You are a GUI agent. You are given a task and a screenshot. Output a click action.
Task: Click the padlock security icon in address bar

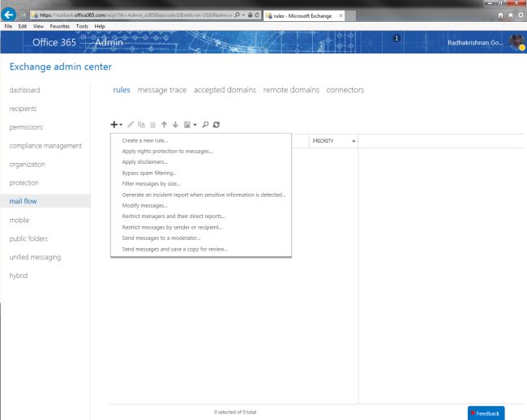tap(250, 15)
